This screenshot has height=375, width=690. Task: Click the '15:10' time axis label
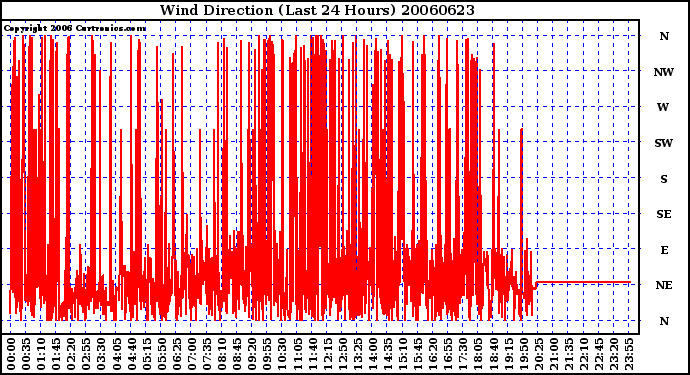pos(403,354)
